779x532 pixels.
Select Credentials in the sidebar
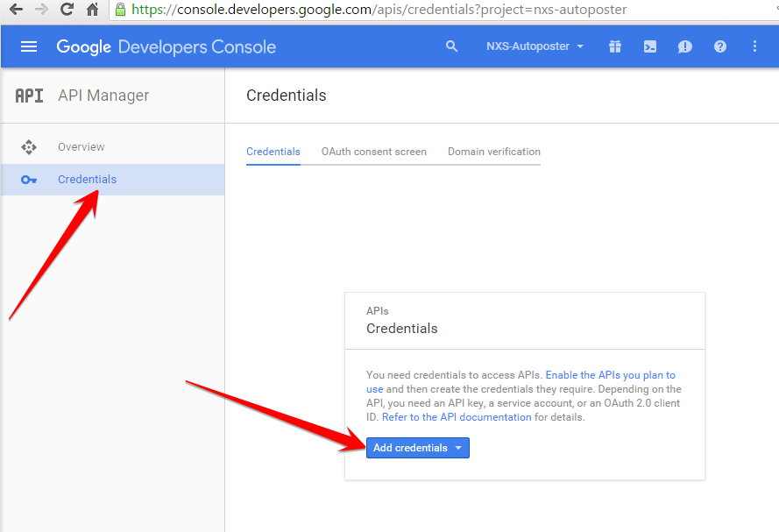[113, 180]
